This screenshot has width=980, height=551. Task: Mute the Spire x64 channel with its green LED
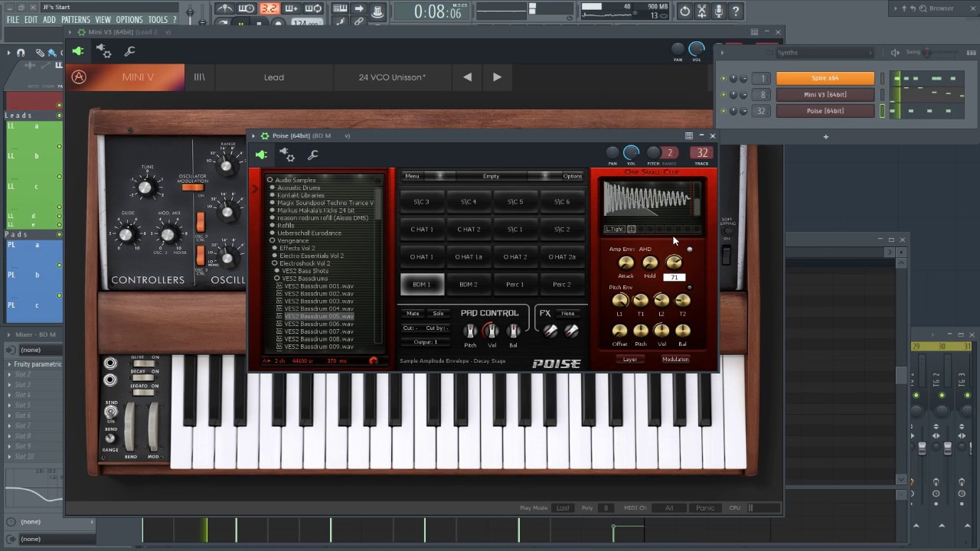723,78
